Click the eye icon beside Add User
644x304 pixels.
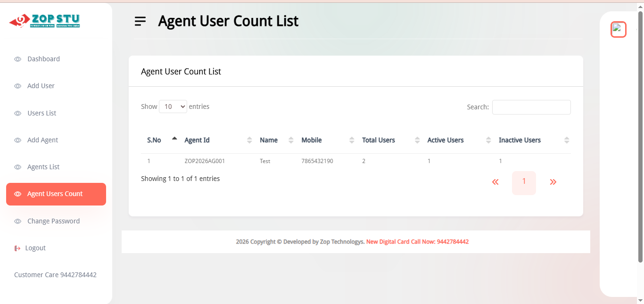click(x=18, y=86)
